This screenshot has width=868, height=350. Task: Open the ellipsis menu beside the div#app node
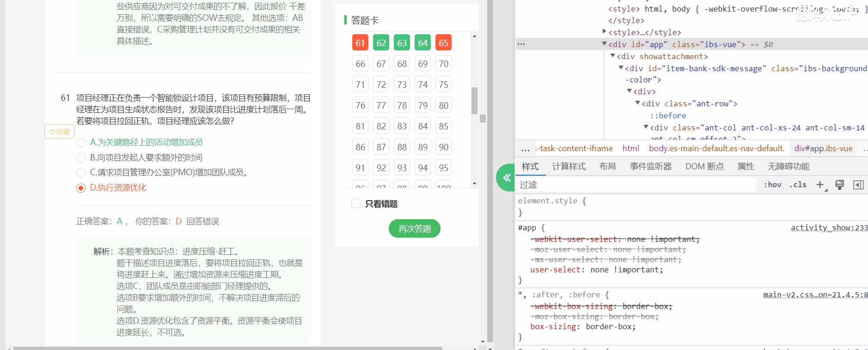click(x=521, y=44)
